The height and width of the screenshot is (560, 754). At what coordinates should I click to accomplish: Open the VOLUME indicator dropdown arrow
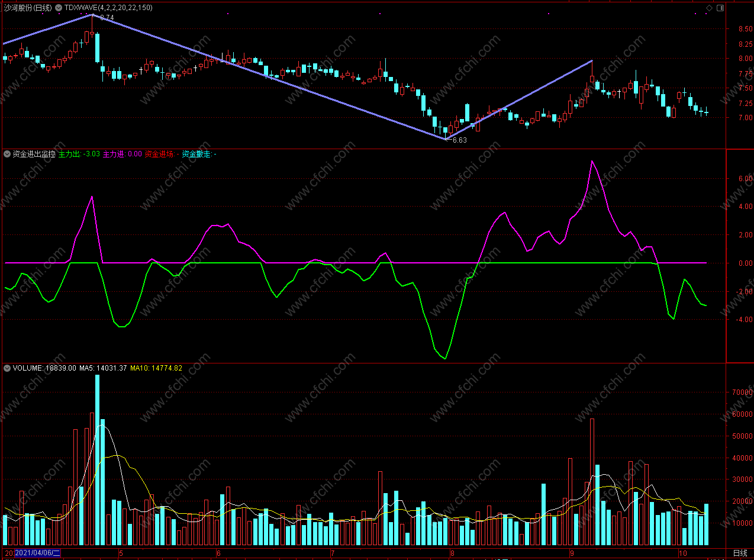[x=7, y=368]
